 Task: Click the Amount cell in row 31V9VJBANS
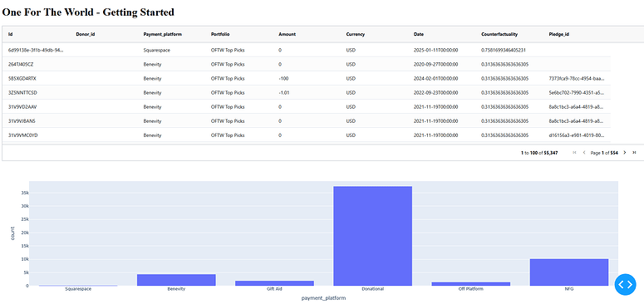pyautogui.click(x=280, y=121)
